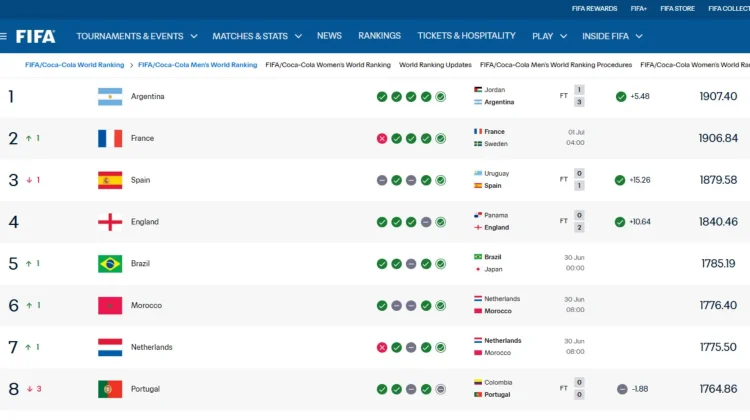Click the FIFA logo
The height and width of the screenshot is (420, 750).
[35, 36]
